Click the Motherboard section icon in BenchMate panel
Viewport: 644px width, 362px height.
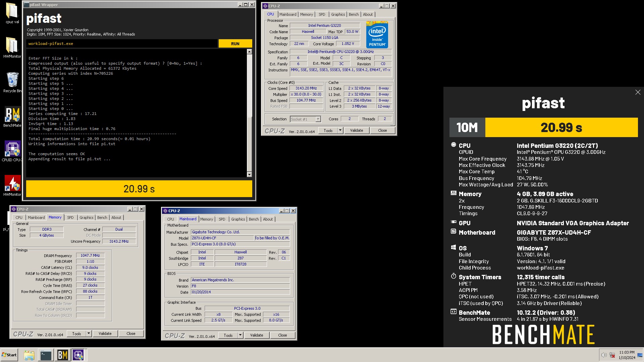pos(453,231)
